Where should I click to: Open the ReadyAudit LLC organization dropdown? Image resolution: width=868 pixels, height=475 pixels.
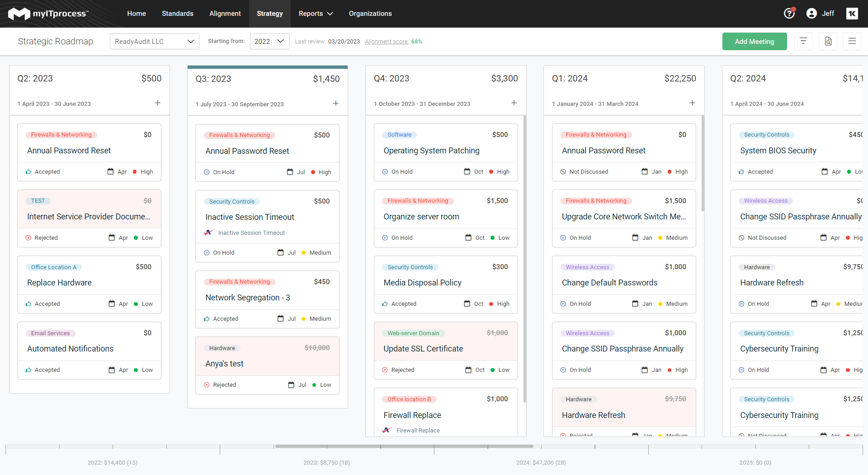154,41
